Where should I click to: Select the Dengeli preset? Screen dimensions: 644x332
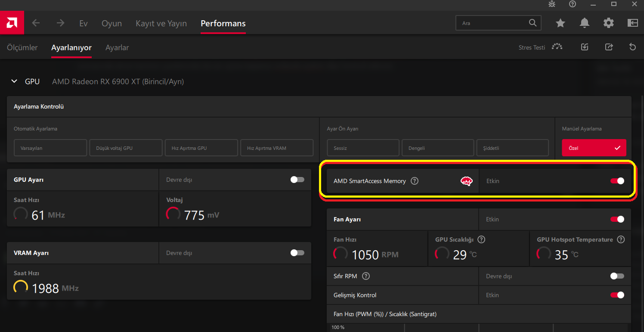click(438, 148)
